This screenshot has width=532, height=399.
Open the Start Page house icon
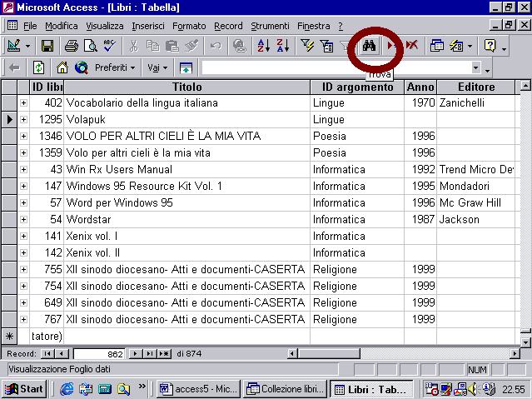coord(62,67)
